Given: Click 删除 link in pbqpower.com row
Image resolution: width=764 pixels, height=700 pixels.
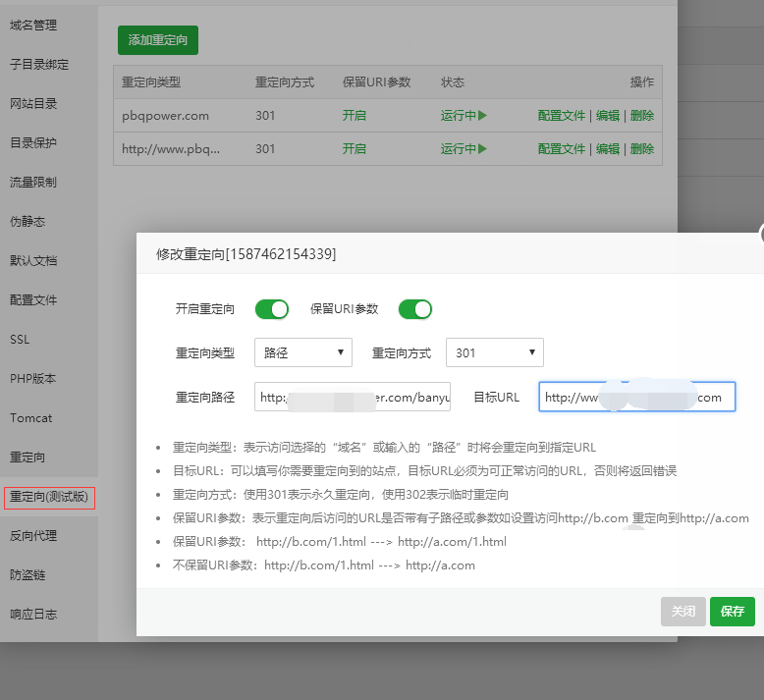Looking at the screenshot, I should [x=641, y=116].
